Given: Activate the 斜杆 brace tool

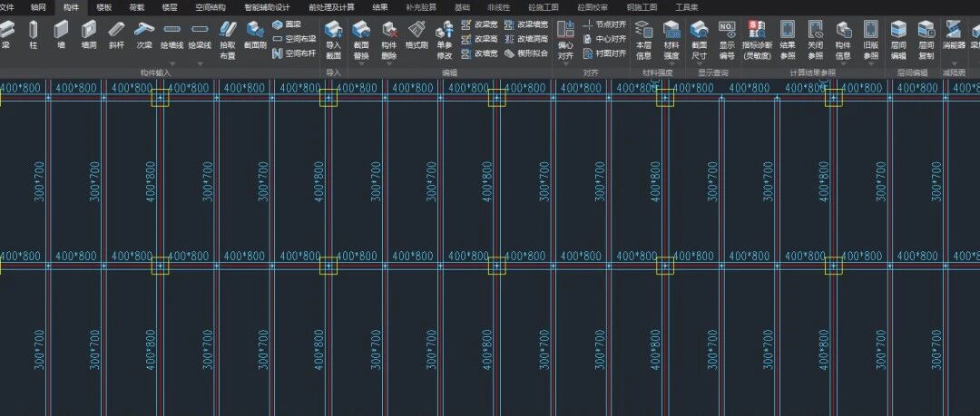Looking at the screenshot, I should coord(116,35).
